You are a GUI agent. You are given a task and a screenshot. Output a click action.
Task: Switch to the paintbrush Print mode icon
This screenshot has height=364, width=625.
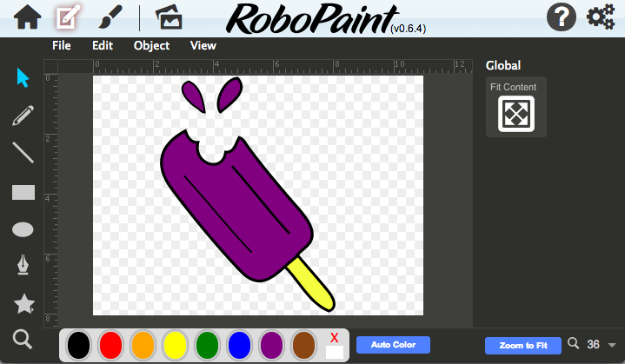110,17
